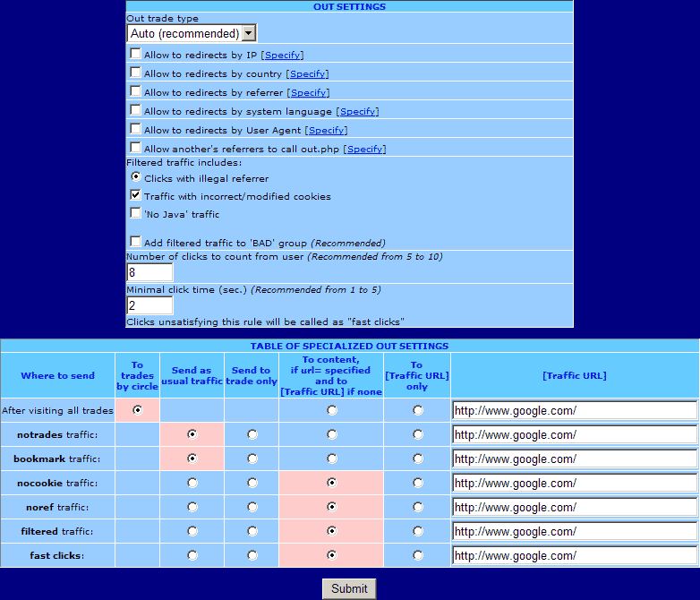
Task: Select To content option for notrades traffic
Action: pyautogui.click(x=332, y=434)
